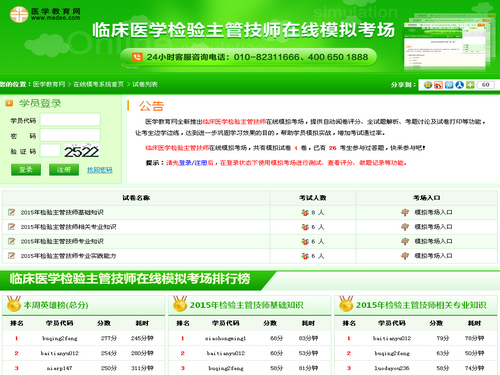
Task: Share to Sina Weibo icon
Action: pos(438,85)
